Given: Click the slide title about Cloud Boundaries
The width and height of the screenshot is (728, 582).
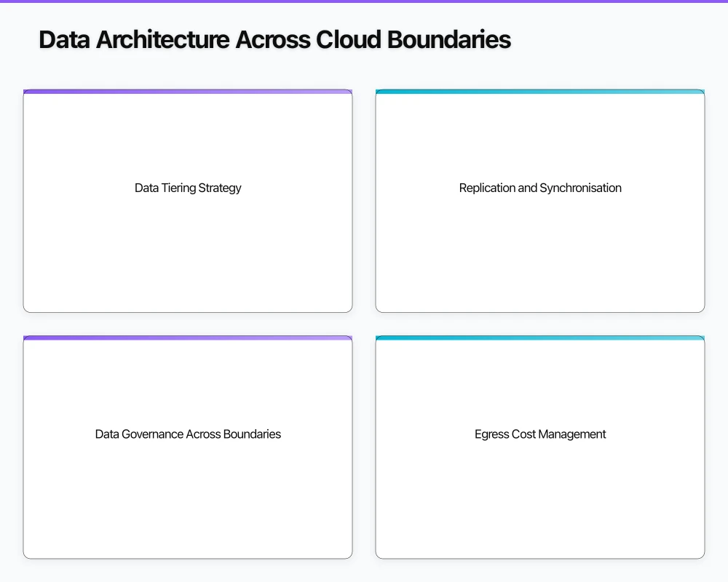Looking at the screenshot, I should (x=274, y=40).
